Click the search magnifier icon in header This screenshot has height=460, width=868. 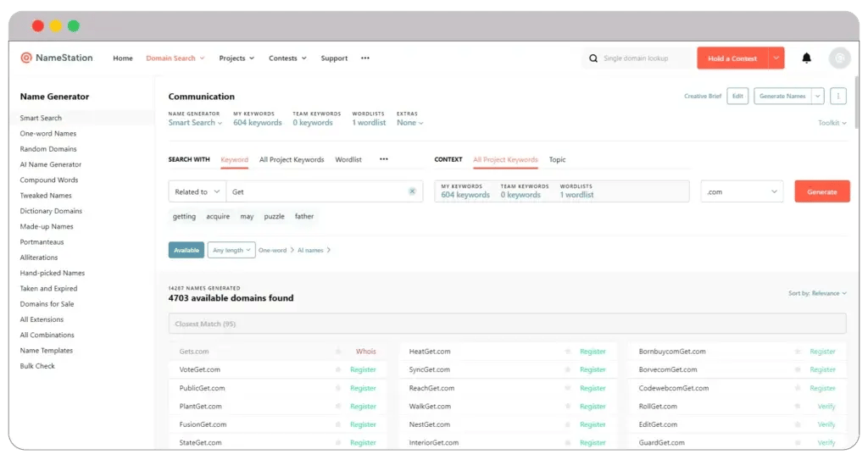(593, 58)
